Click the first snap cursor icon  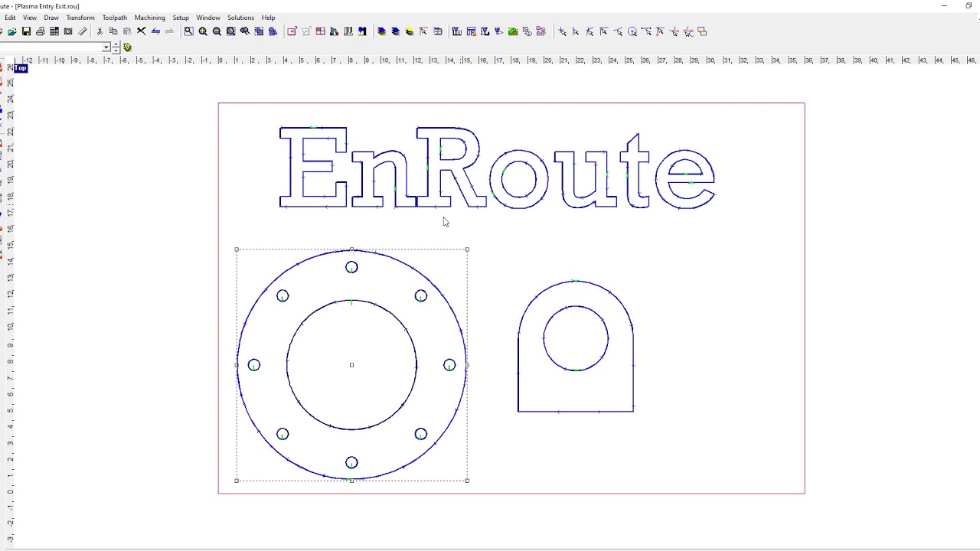[562, 31]
